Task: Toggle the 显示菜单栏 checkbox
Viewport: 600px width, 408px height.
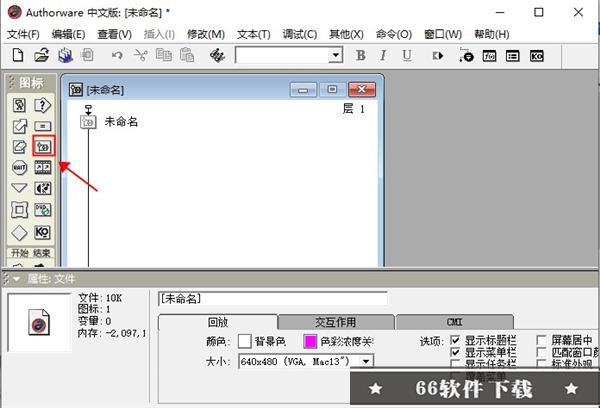Action: coord(455,352)
